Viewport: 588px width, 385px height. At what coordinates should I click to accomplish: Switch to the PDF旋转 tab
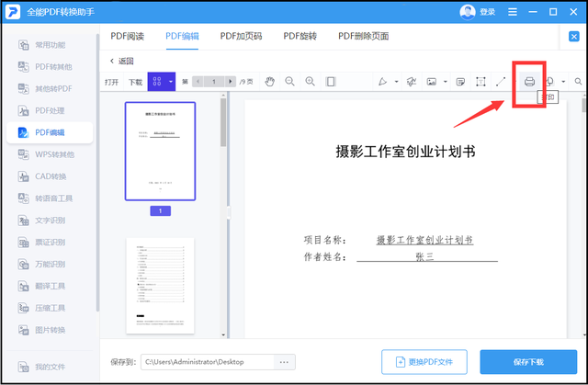(300, 36)
